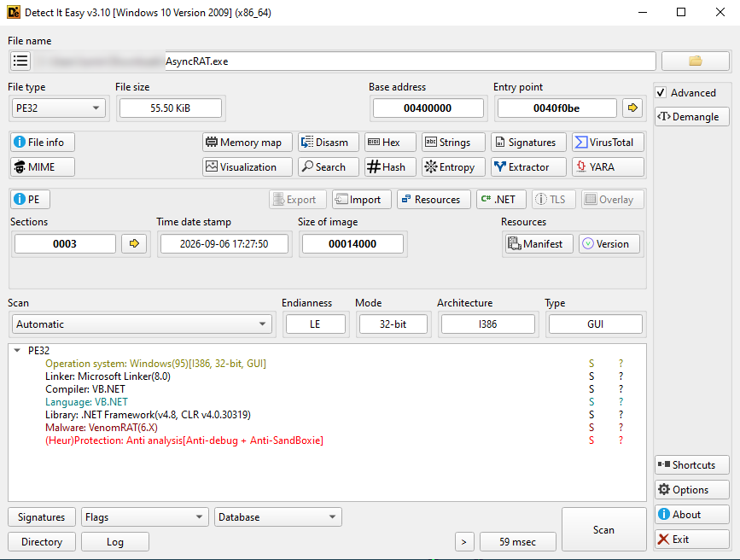Viewport: 740px width, 560px height.
Task: Open File info
Action: pyautogui.click(x=43, y=142)
